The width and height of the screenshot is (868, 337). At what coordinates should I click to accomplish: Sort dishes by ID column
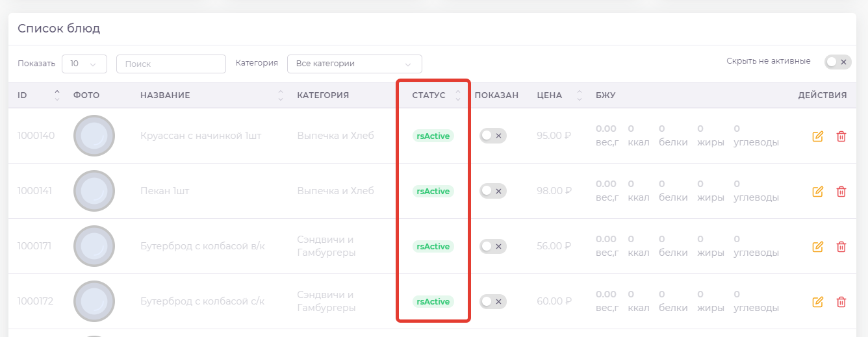(57, 95)
